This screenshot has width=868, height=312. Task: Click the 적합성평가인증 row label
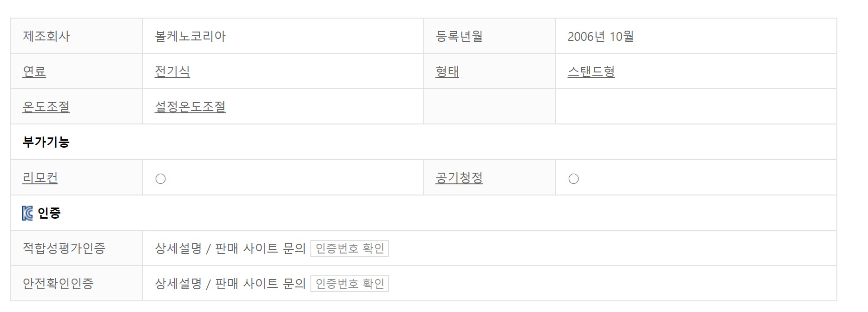[64, 248]
